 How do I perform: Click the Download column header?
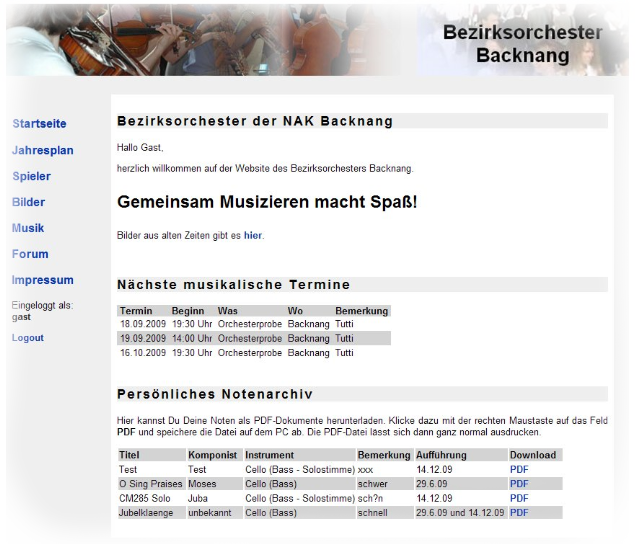click(532, 455)
